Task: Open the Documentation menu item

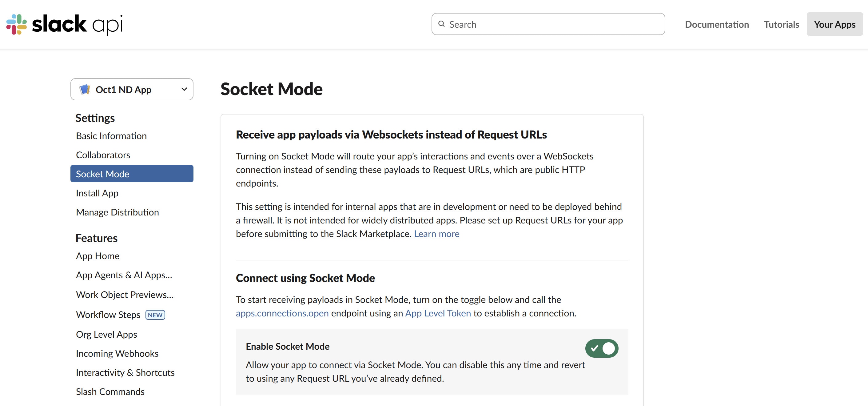Action: coord(717,24)
